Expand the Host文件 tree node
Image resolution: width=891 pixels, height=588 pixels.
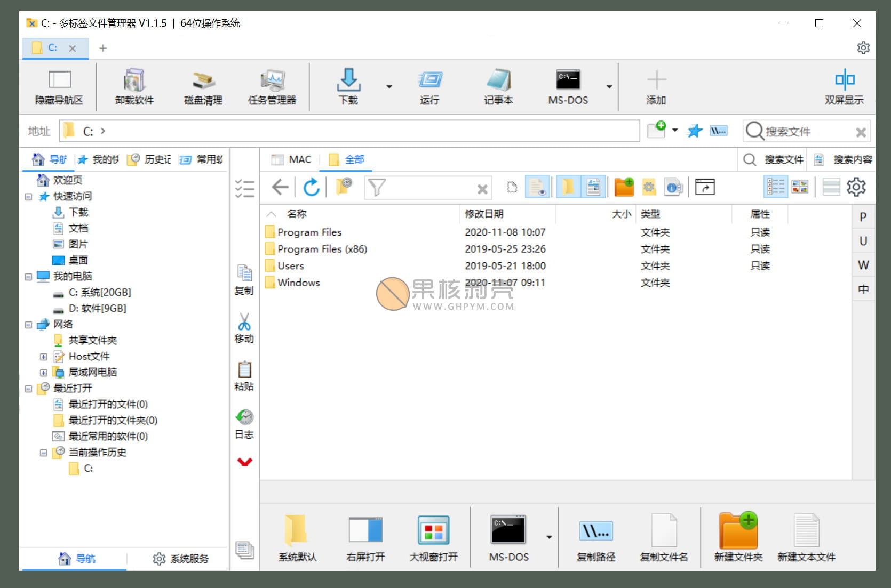(44, 357)
